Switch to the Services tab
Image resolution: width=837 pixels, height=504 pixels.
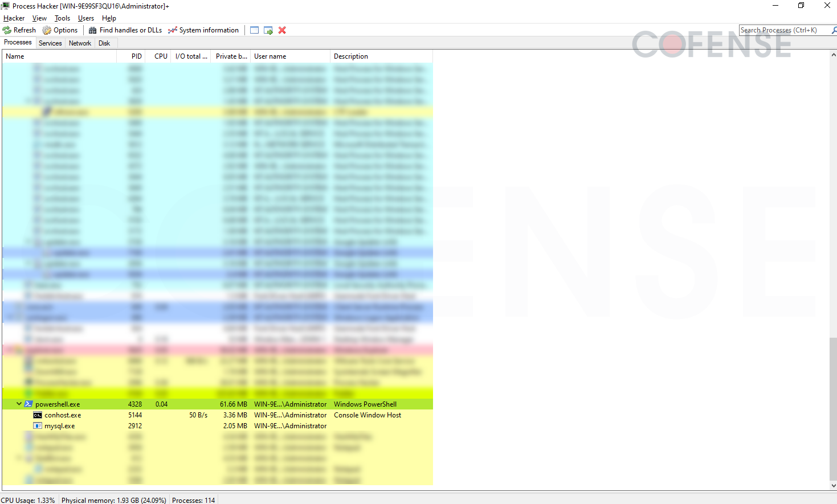(50, 43)
